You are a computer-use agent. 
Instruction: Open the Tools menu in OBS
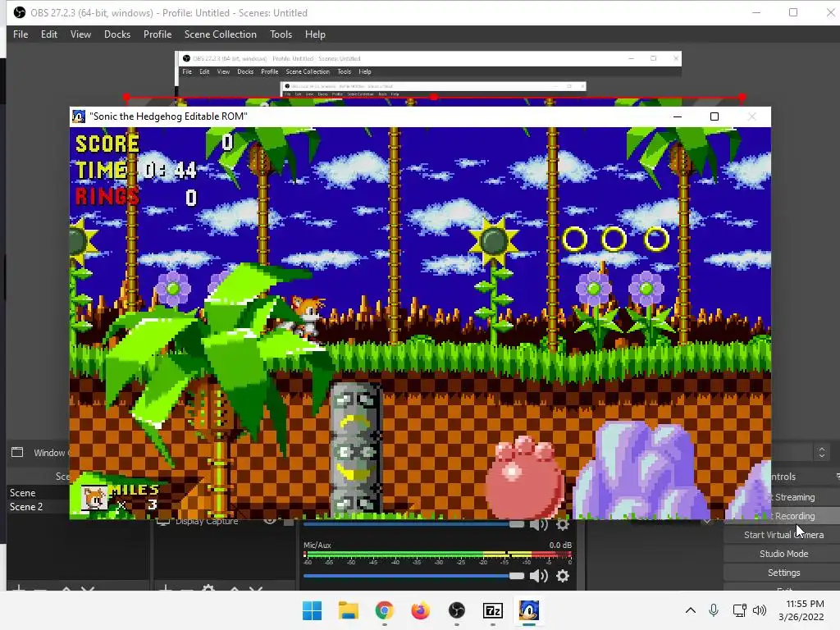[281, 34]
